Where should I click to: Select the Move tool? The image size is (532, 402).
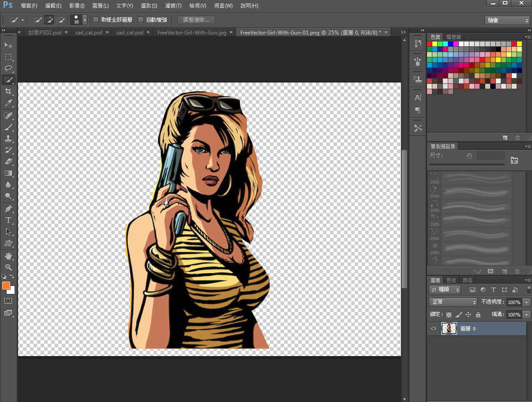pyautogui.click(x=8, y=45)
